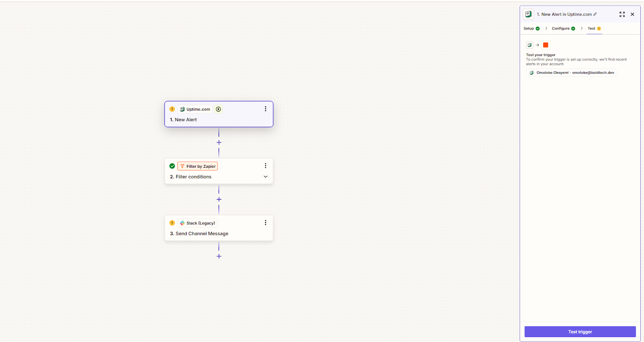Click the orange square icon in test panel
This screenshot has width=644, height=342.
(546, 45)
